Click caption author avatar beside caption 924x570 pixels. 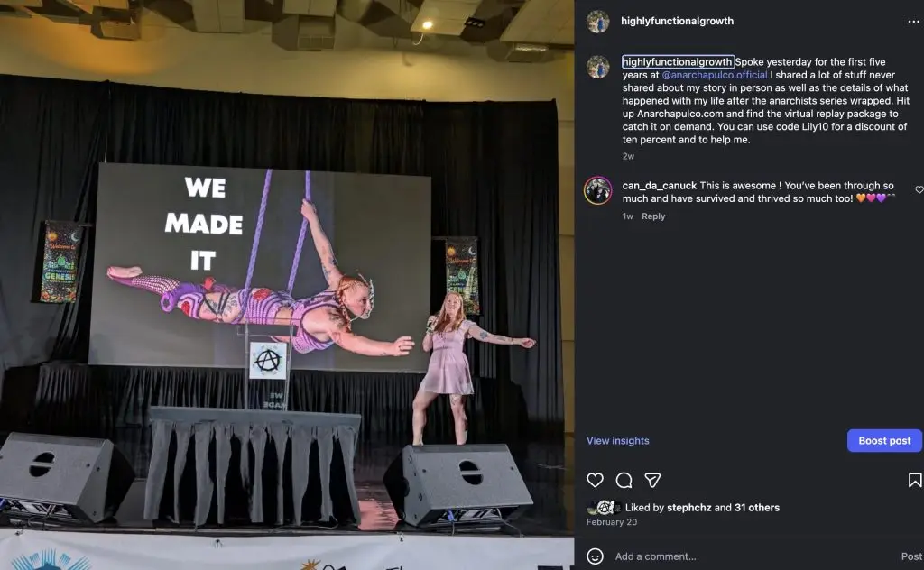[x=597, y=67]
